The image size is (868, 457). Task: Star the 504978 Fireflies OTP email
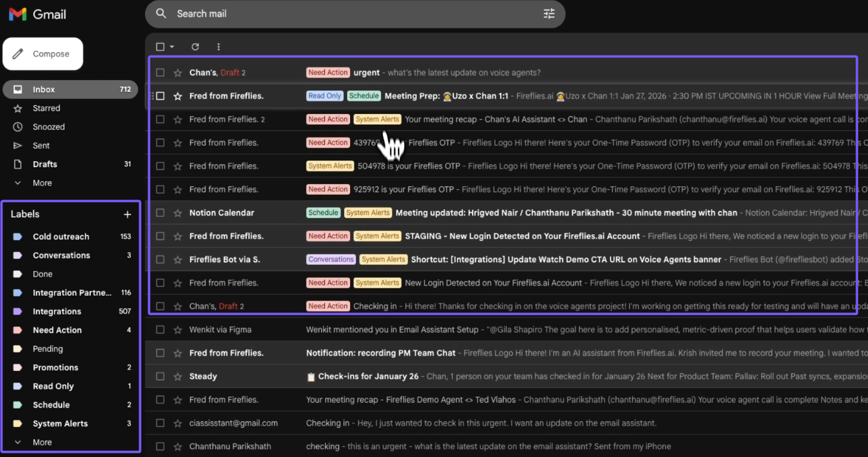(x=177, y=166)
